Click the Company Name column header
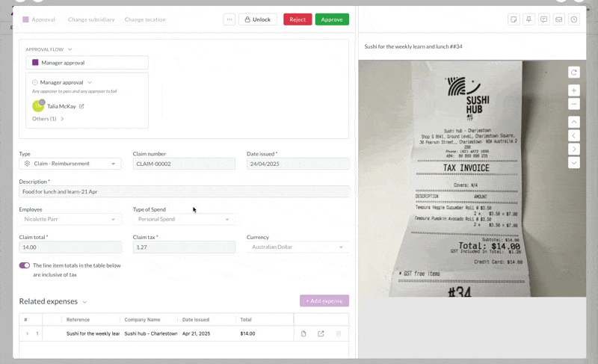This screenshot has height=364, width=598. (x=142, y=320)
